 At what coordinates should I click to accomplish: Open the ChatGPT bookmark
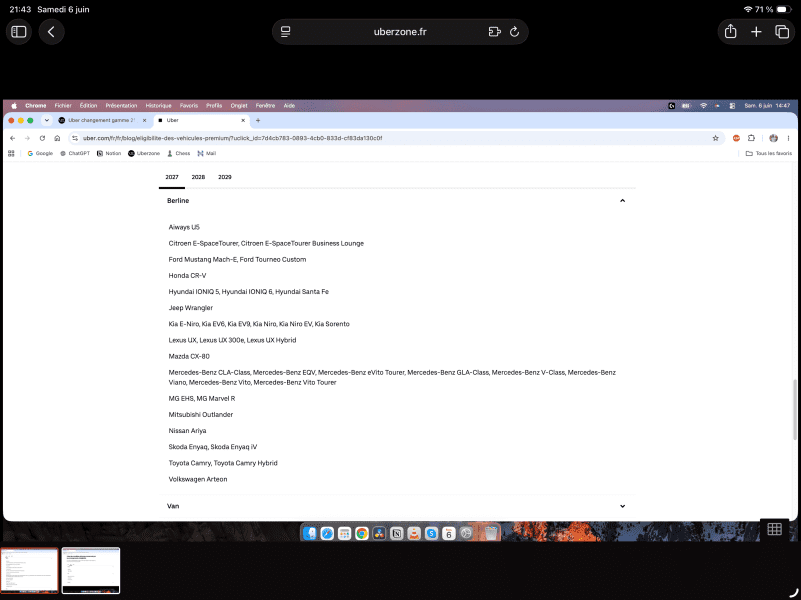pos(75,153)
